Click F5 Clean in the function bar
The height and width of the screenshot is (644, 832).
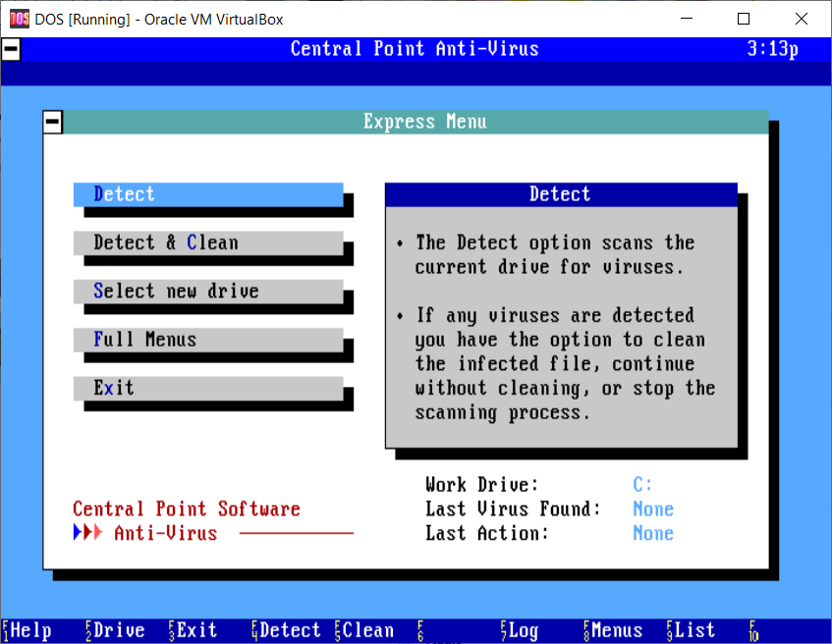(364, 630)
